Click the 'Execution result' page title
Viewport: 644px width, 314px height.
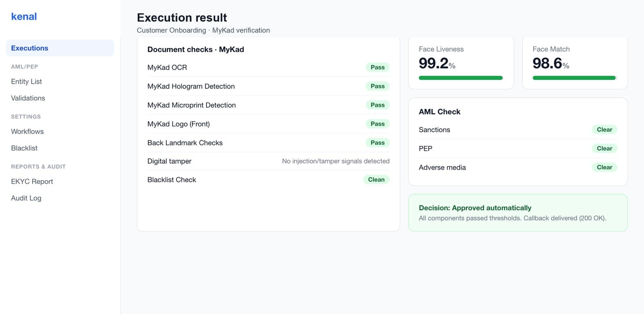[182, 18]
